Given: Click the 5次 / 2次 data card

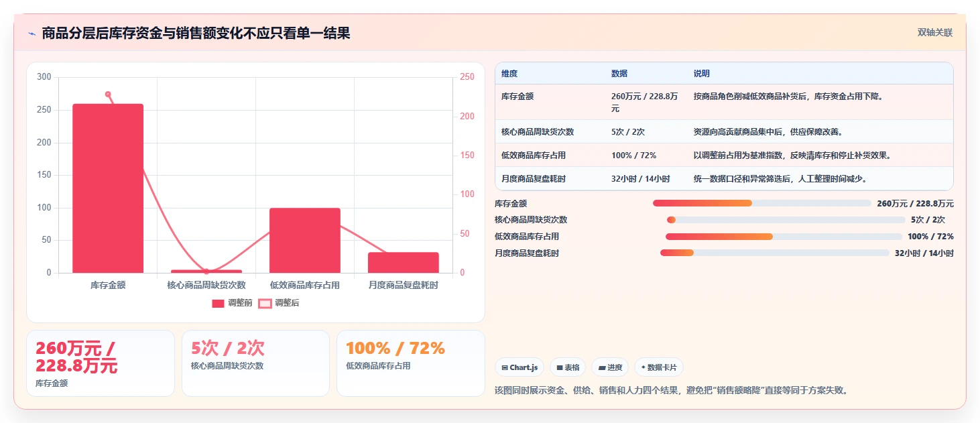Looking at the screenshot, I should point(255,363).
